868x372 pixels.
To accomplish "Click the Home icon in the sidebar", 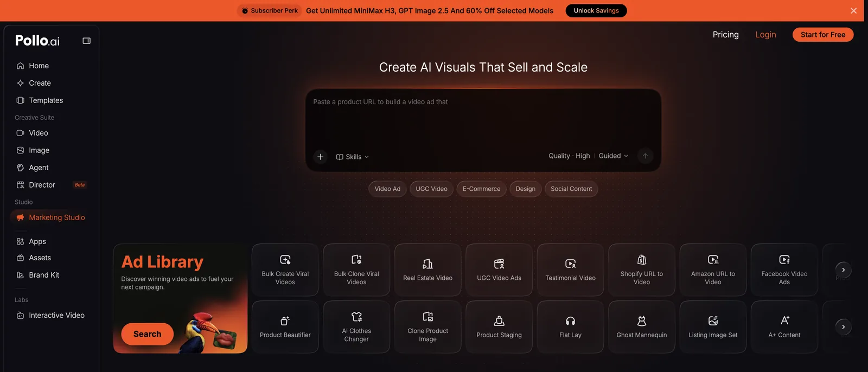I will tap(20, 66).
